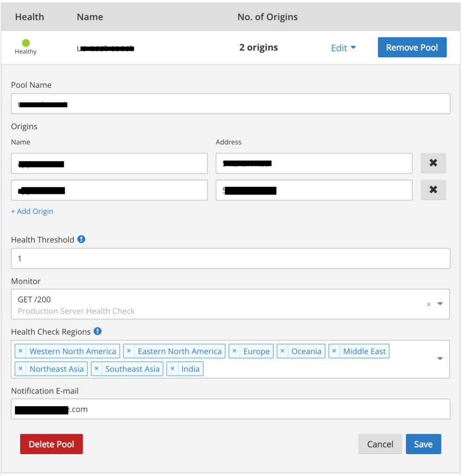Screen dimensions: 462x476
Task: Click the Add Origin link
Action: [x=32, y=211]
